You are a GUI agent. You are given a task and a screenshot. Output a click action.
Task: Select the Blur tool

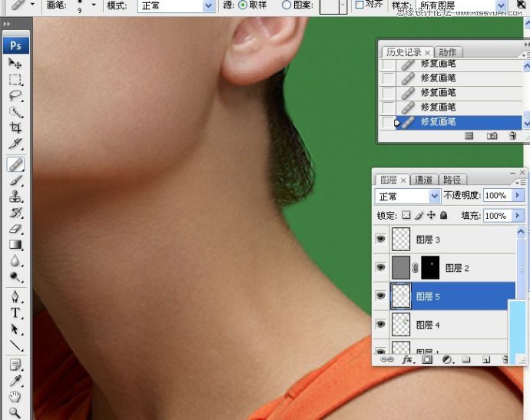15,260
